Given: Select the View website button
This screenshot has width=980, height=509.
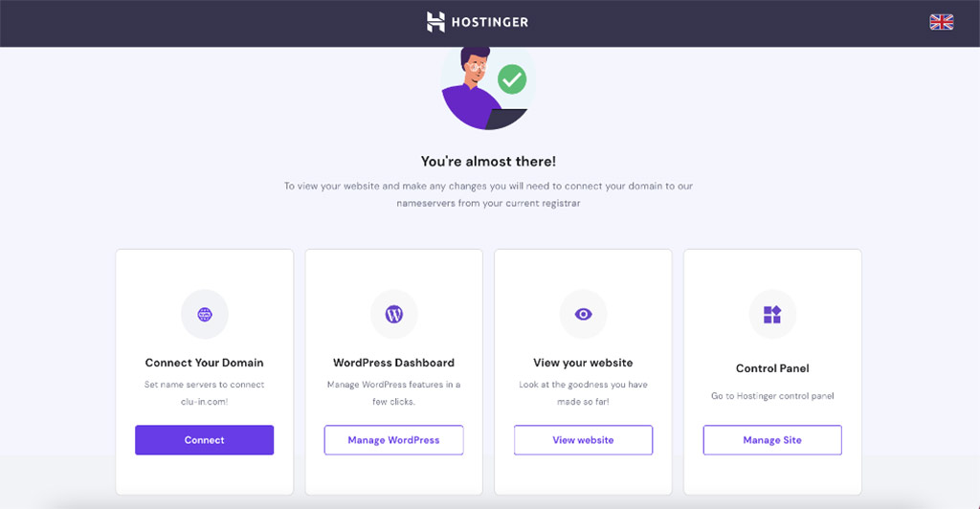Looking at the screenshot, I should [583, 440].
